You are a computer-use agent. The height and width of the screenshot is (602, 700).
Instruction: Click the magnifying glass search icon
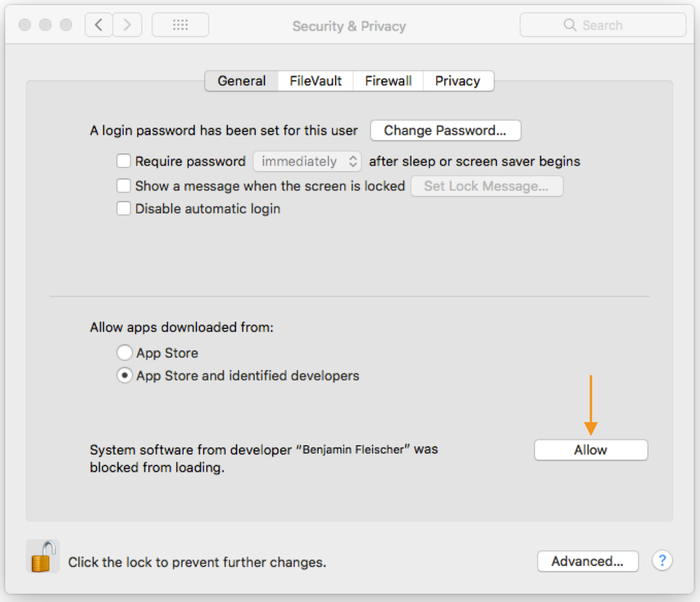pyautogui.click(x=570, y=25)
